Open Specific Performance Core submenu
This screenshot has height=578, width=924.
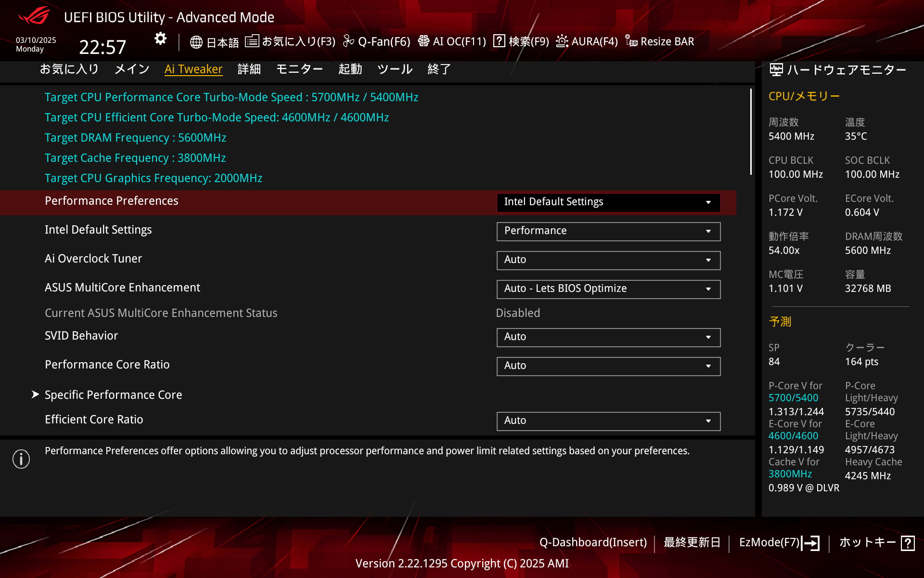tap(114, 395)
